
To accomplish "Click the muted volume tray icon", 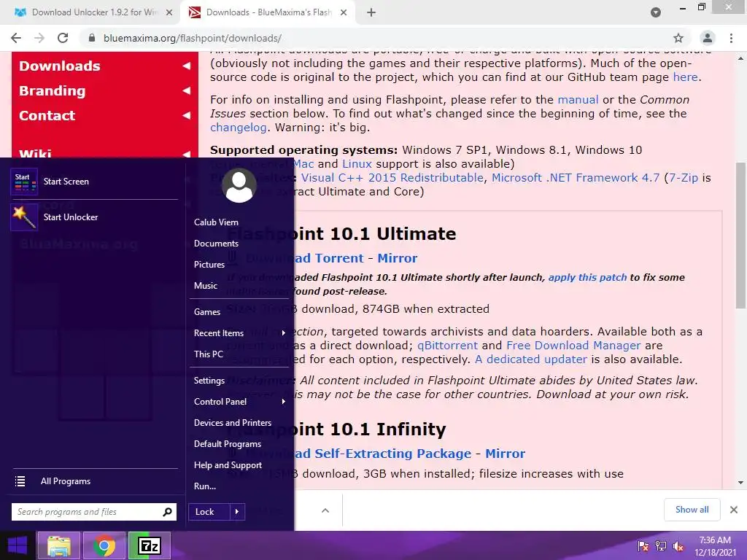I will pyautogui.click(x=678, y=546).
